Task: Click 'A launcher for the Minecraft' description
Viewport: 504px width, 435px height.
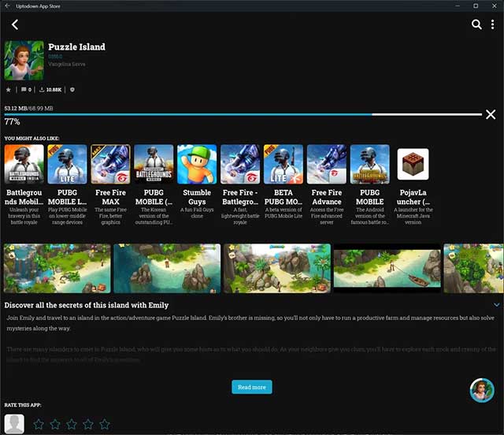Action: 413,216
